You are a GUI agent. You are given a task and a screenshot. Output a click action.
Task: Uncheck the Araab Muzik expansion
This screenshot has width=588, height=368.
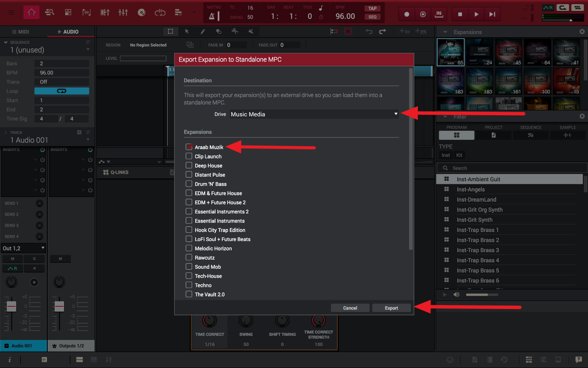click(x=189, y=147)
